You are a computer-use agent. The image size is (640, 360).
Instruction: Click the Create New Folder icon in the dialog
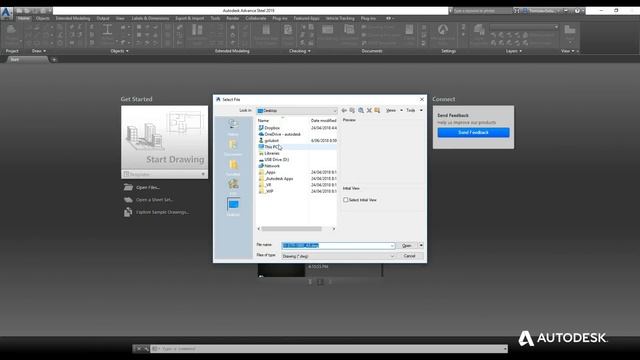[377, 111]
